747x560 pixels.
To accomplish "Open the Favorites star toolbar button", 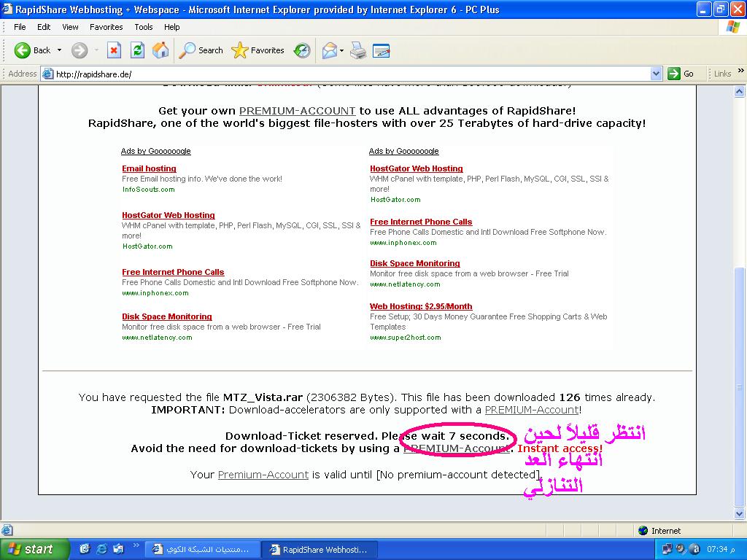I will point(258,50).
